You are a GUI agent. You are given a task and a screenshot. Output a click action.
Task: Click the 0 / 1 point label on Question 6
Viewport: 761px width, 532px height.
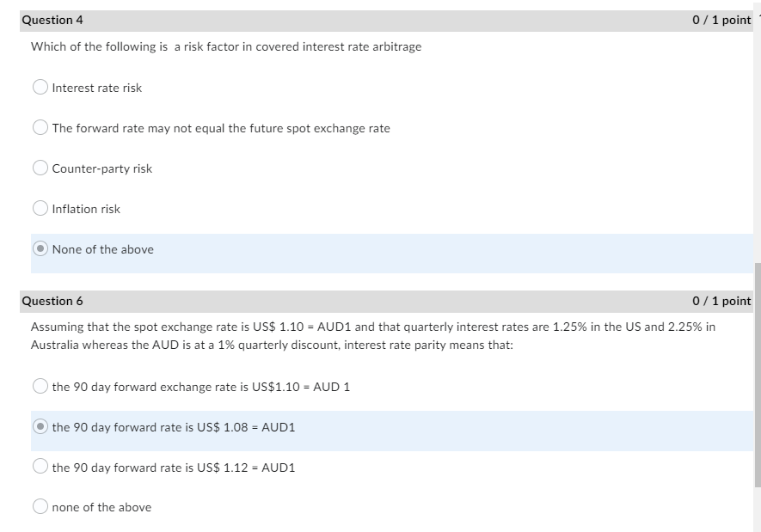pos(722,300)
